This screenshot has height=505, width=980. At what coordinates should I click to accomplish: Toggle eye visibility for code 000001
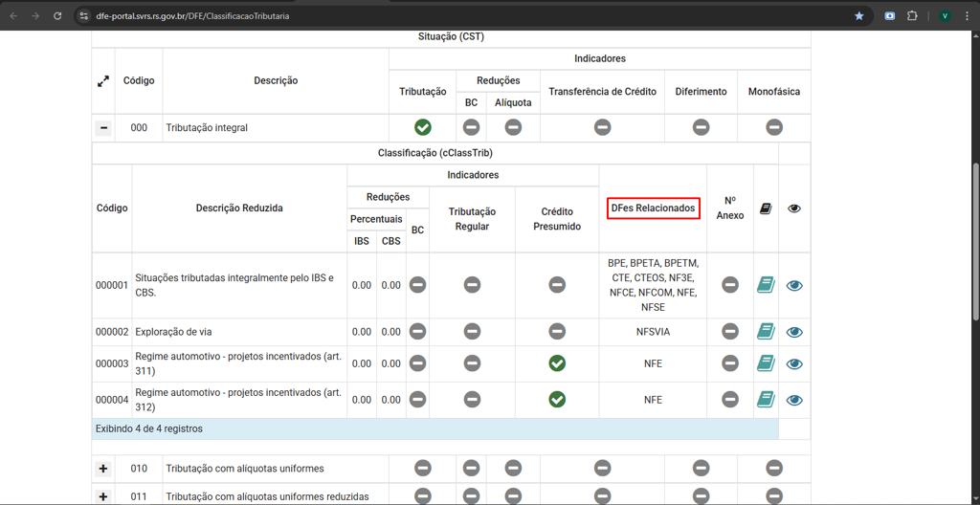tap(794, 285)
